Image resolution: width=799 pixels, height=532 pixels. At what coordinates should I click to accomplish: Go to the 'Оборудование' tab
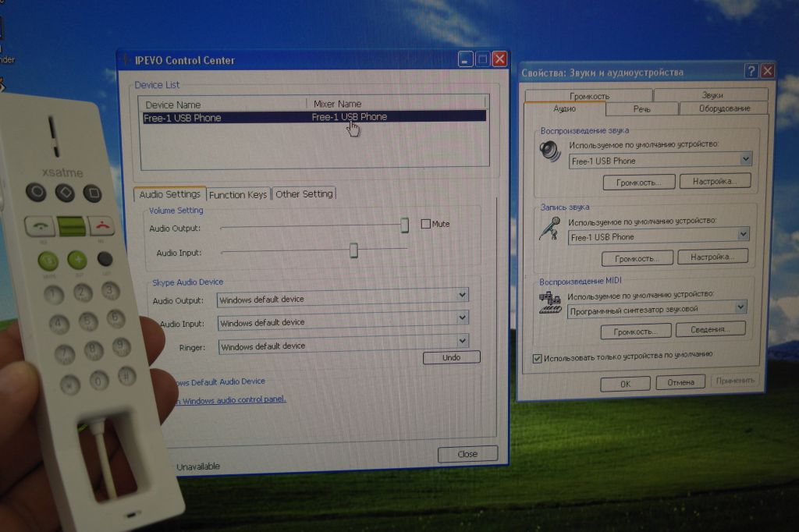pos(724,108)
